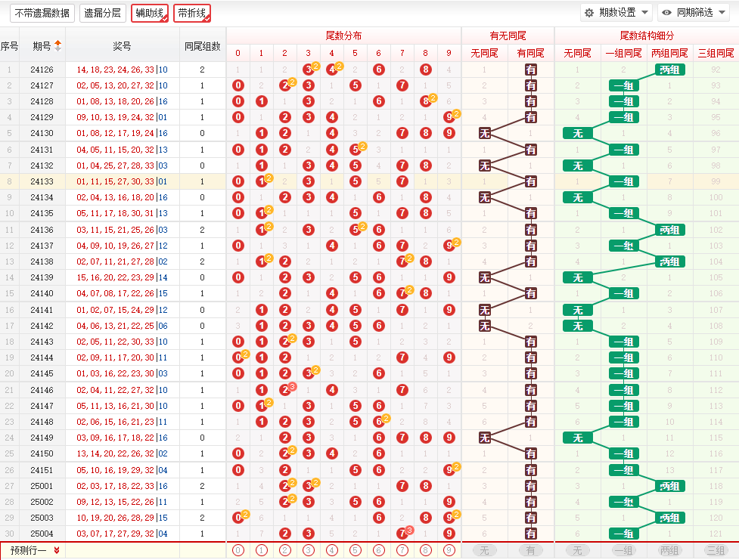Image resolution: width=739 pixels, height=560 pixels.
Task: Click the gear icon beside 期数设置
Action: tap(589, 13)
